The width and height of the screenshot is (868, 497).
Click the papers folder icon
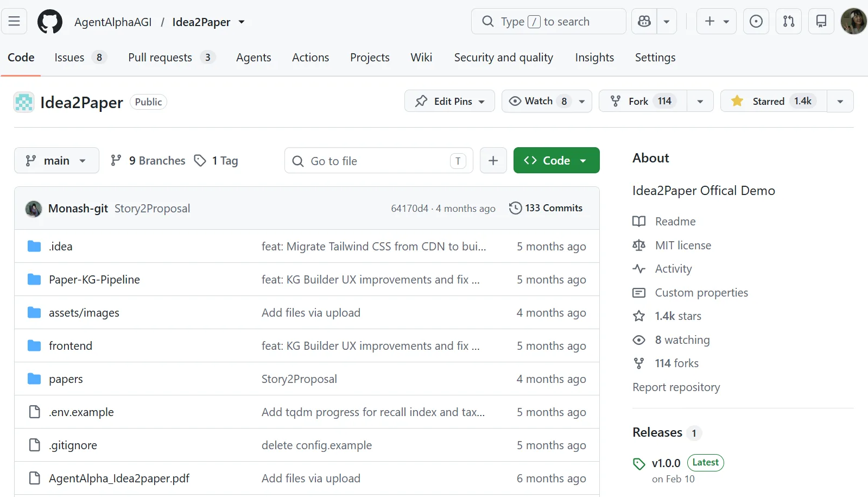[x=34, y=379]
